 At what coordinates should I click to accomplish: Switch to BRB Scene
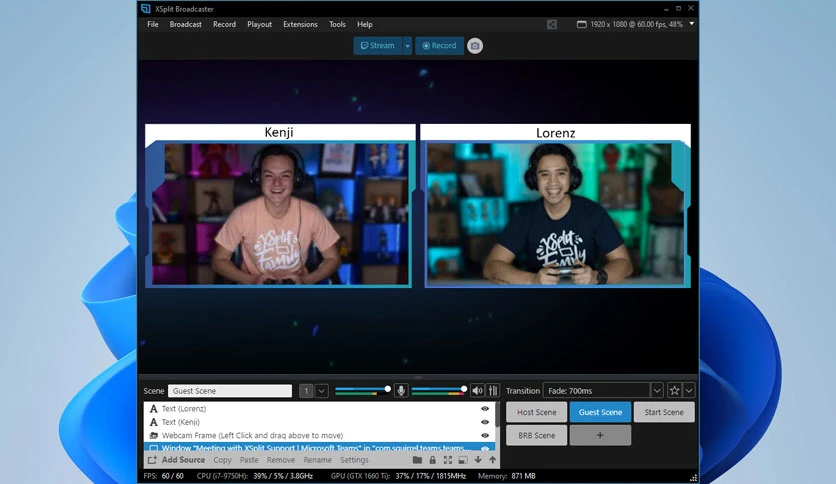[x=536, y=435]
